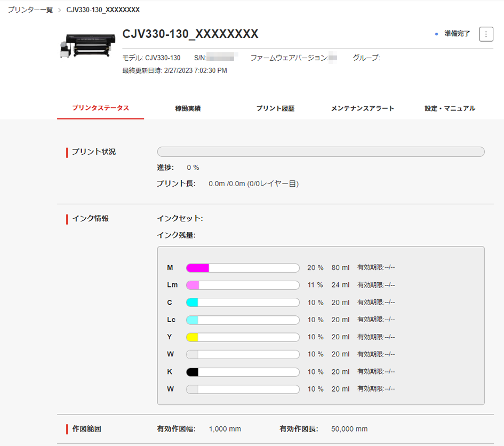
Task: Click the インク情報 section heading
Action: pyautogui.click(x=90, y=219)
